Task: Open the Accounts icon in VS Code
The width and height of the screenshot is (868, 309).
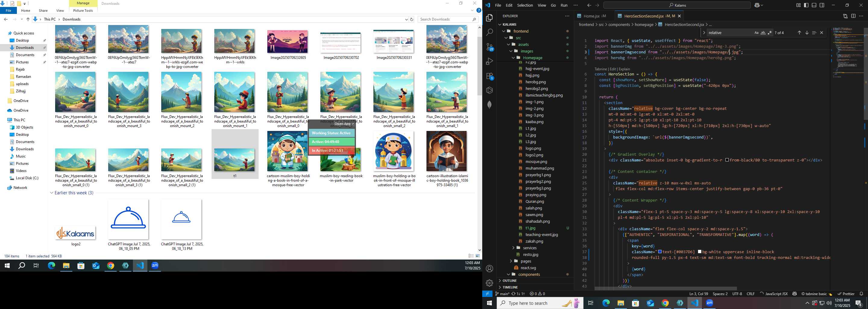Action: tap(489, 269)
